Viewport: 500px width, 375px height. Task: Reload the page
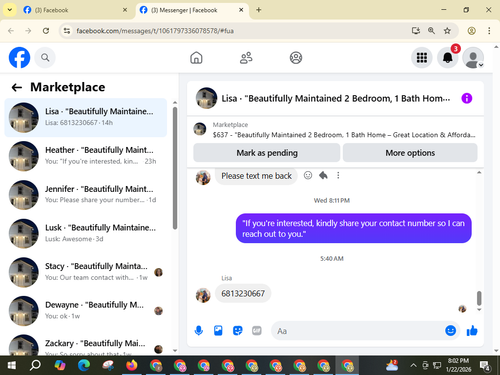pyautogui.click(x=46, y=31)
